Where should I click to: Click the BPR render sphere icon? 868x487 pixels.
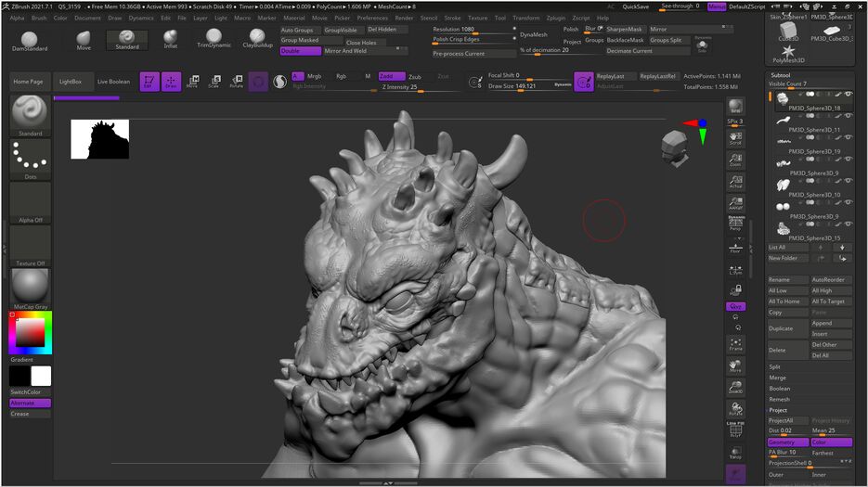pyautogui.click(x=735, y=107)
